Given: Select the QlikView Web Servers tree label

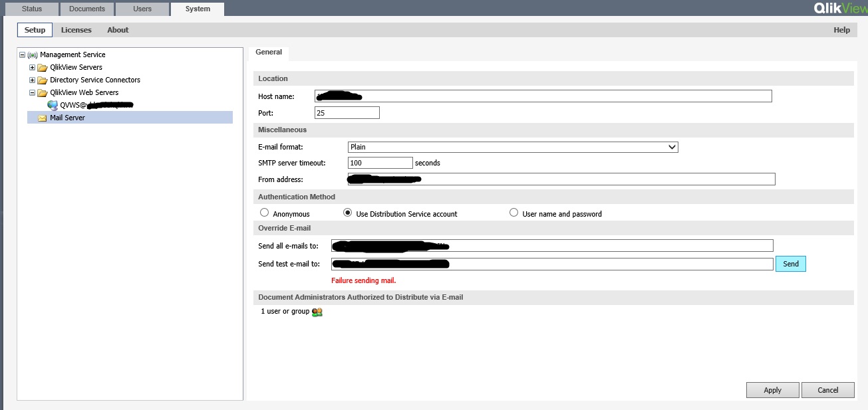Looking at the screenshot, I should click(x=84, y=92).
